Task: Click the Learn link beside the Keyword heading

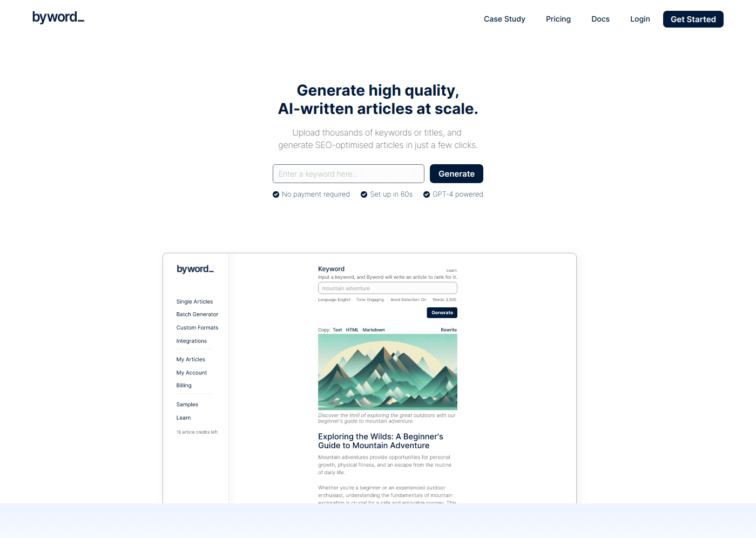Action: point(451,271)
